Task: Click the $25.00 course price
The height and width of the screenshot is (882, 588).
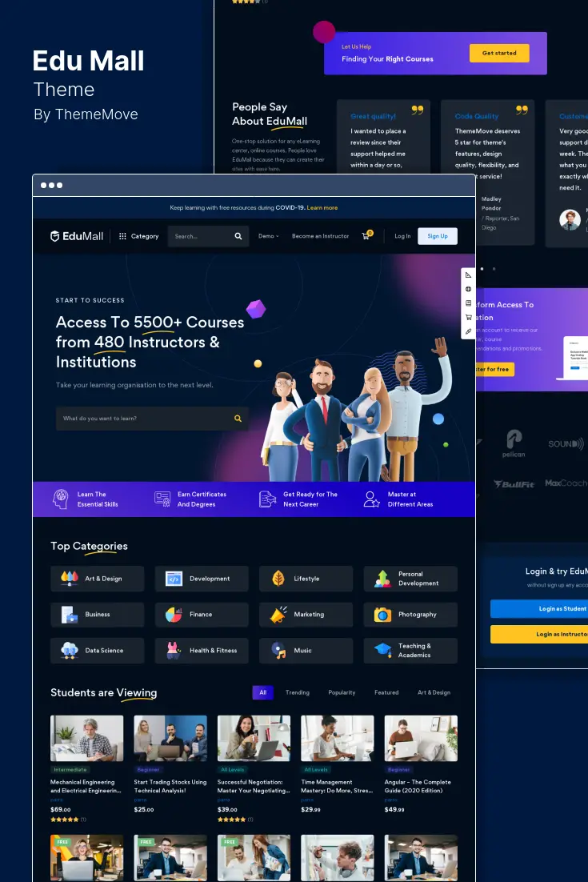Action: [x=144, y=809]
